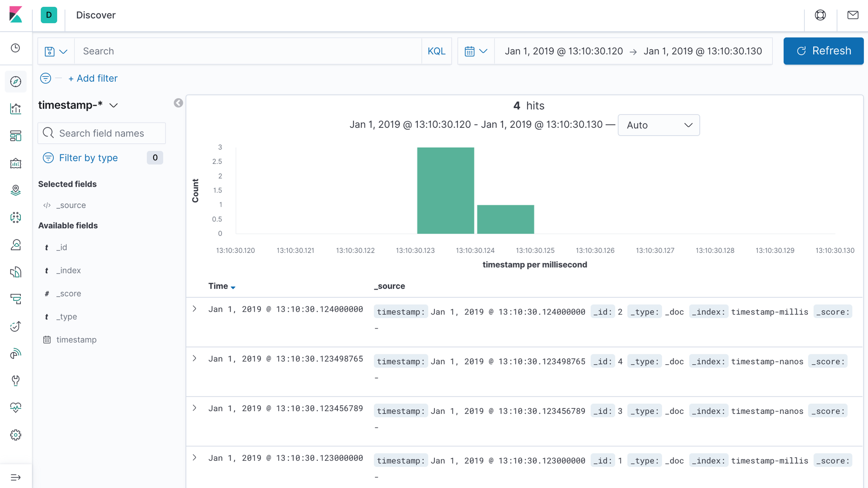Click the short histogram bar at 13:10:30.124
868x488 pixels.
[505, 219]
